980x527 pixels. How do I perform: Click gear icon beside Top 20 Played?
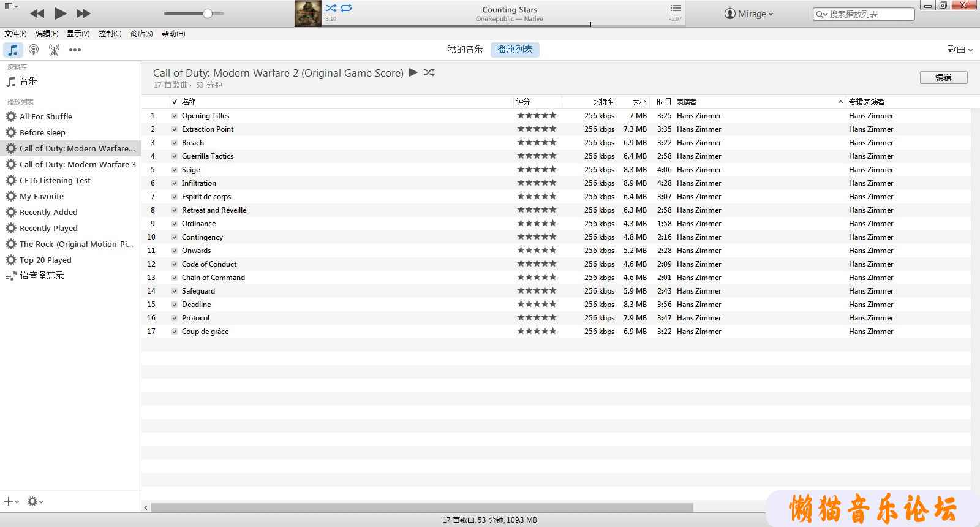pos(11,260)
